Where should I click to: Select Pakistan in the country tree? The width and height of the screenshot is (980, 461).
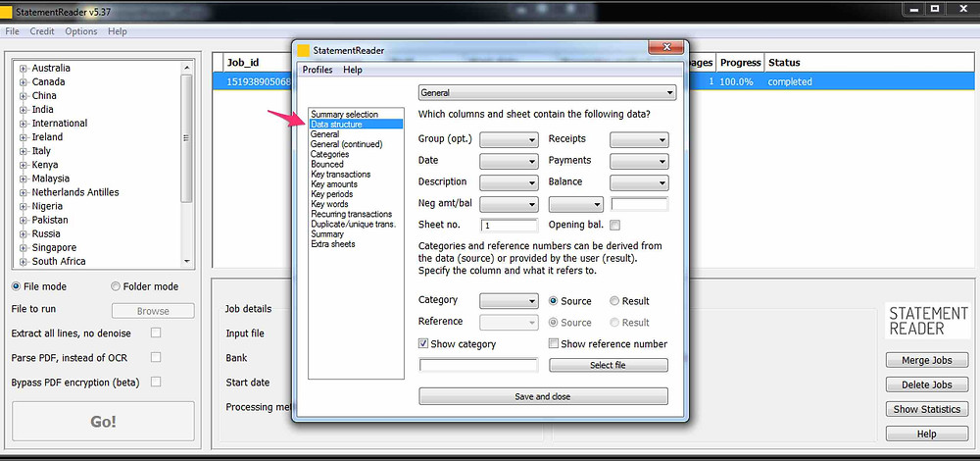pos(50,220)
